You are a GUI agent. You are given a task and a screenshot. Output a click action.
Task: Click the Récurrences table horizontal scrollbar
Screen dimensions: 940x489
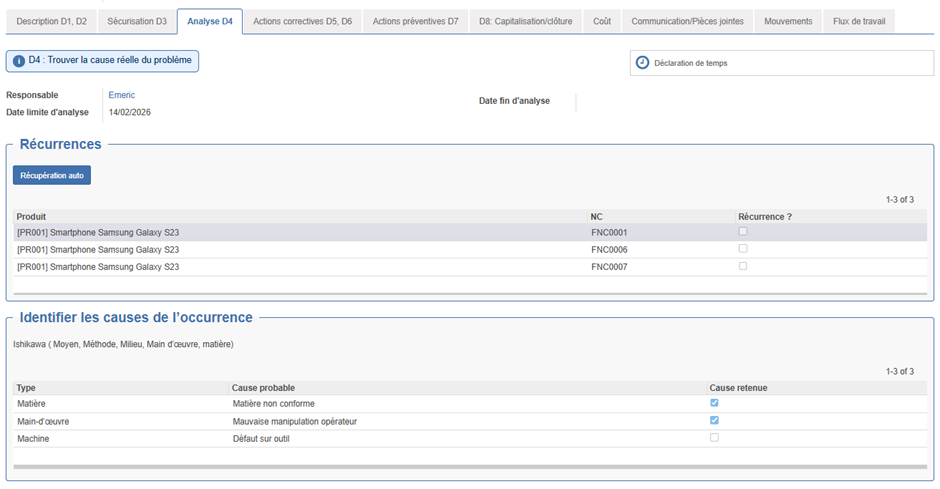pyautogui.click(x=469, y=294)
